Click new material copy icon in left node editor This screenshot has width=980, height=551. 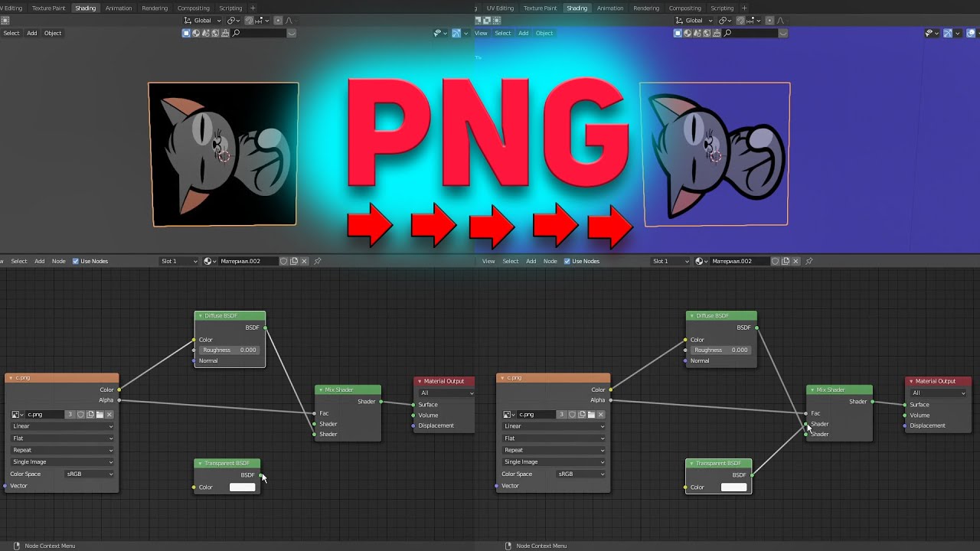294,261
